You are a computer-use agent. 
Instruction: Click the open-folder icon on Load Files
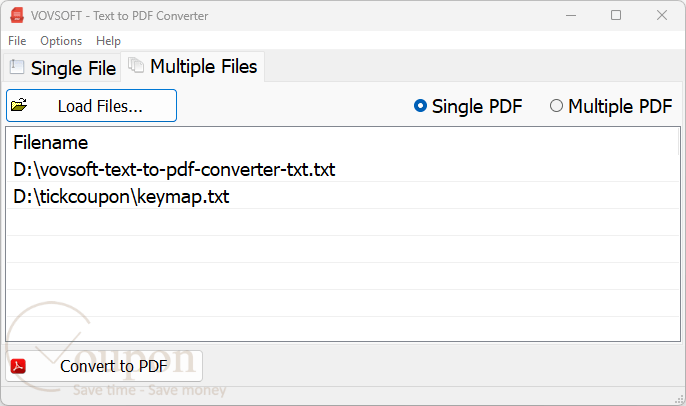(x=19, y=105)
